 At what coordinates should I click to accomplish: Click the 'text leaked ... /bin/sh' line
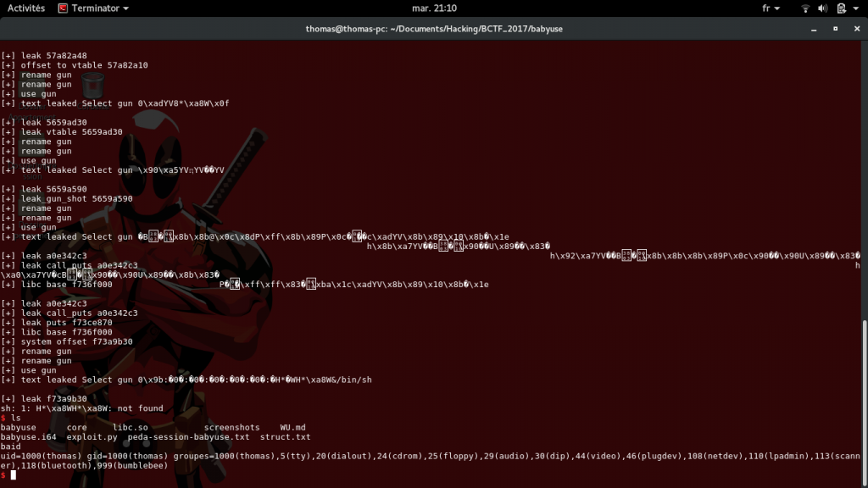[x=186, y=380]
